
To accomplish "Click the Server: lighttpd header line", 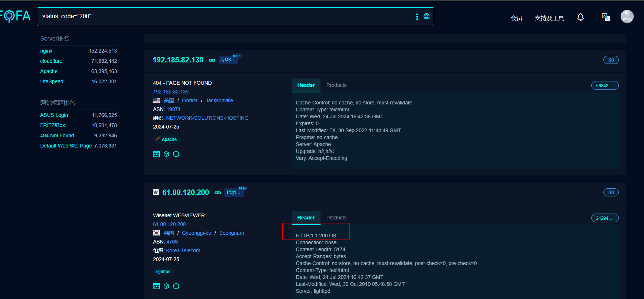I will [313, 291].
